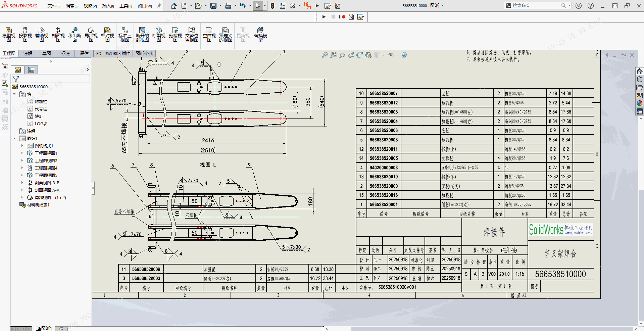
Task: Insert a Projected View (投影视图)
Action: 25,34
